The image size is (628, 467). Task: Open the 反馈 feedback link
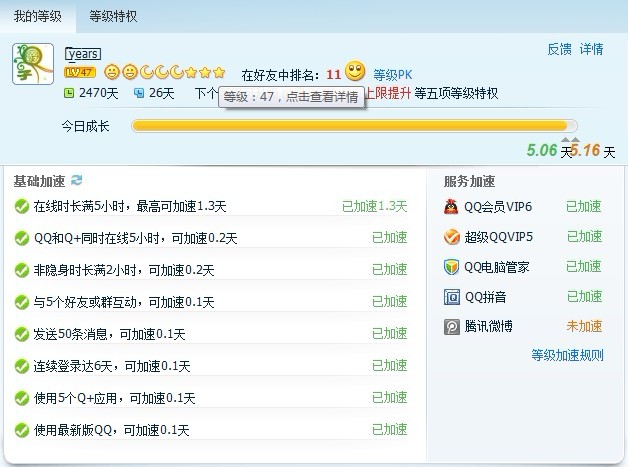point(560,49)
